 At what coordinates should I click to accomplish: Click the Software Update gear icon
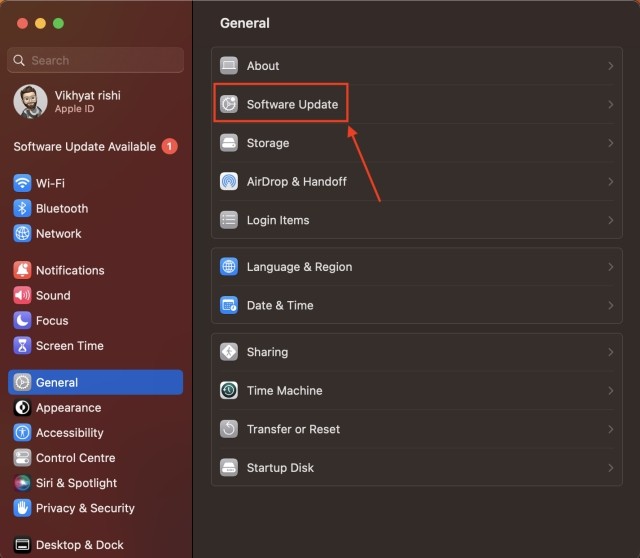coord(229,104)
